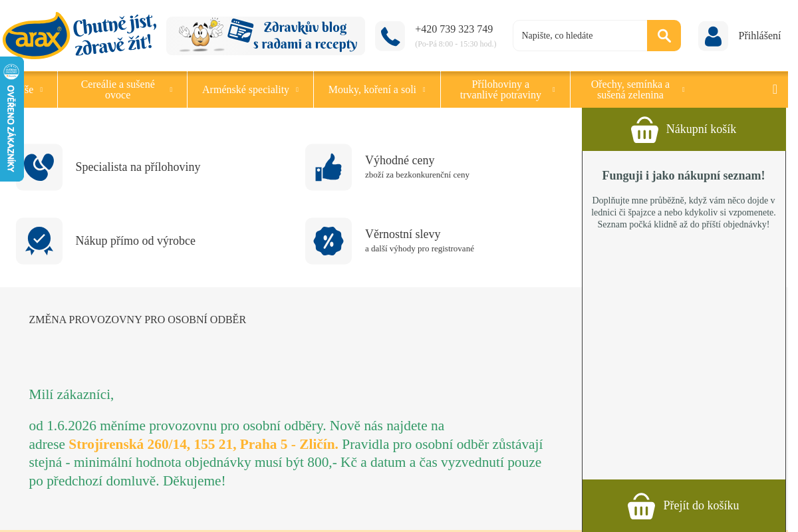Expand the Ořechy, semínka arrow
The image size is (798, 532).
coord(683,90)
